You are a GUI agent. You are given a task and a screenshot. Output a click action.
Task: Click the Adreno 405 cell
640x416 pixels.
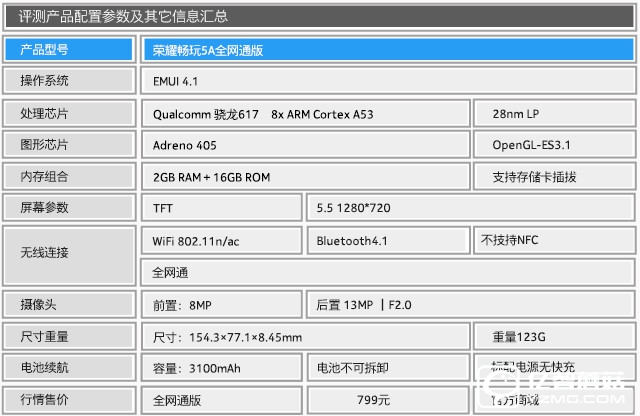click(x=306, y=145)
